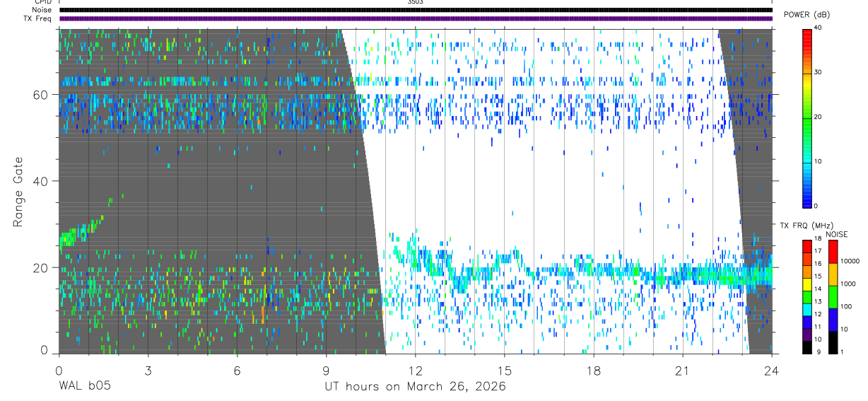
Task: Select the purple 10 MHz segment of TX FRQ legend
Action: coord(807,335)
